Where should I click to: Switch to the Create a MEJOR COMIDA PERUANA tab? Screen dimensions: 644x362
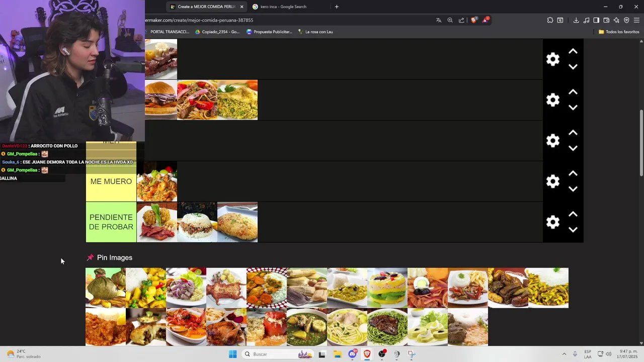pyautogui.click(x=206, y=7)
